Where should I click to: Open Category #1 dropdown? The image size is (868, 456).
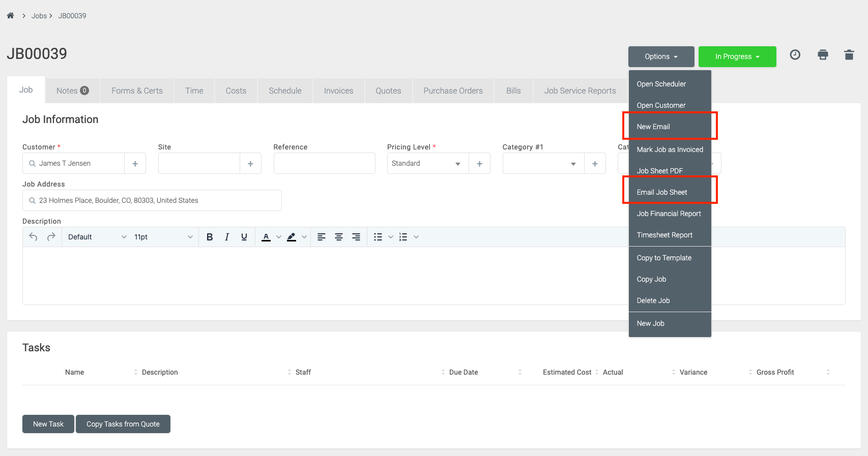(543, 164)
